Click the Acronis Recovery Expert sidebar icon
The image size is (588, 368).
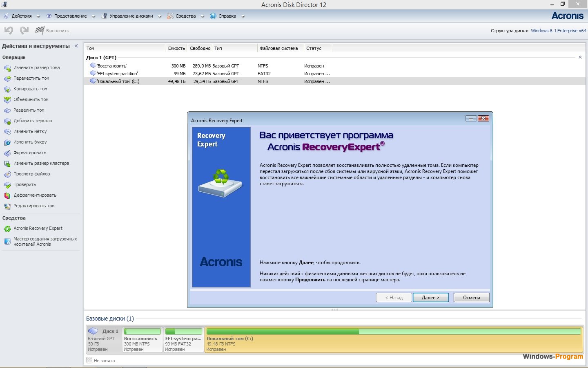pos(7,229)
